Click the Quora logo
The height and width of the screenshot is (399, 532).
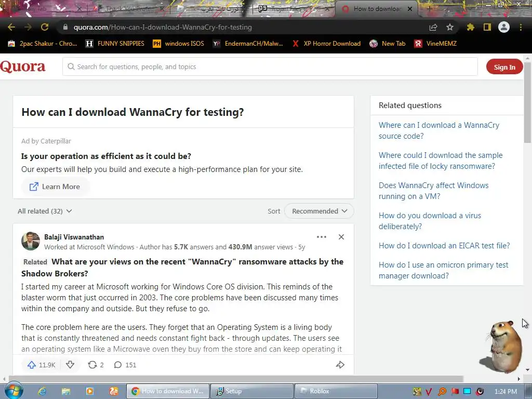(x=23, y=67)
